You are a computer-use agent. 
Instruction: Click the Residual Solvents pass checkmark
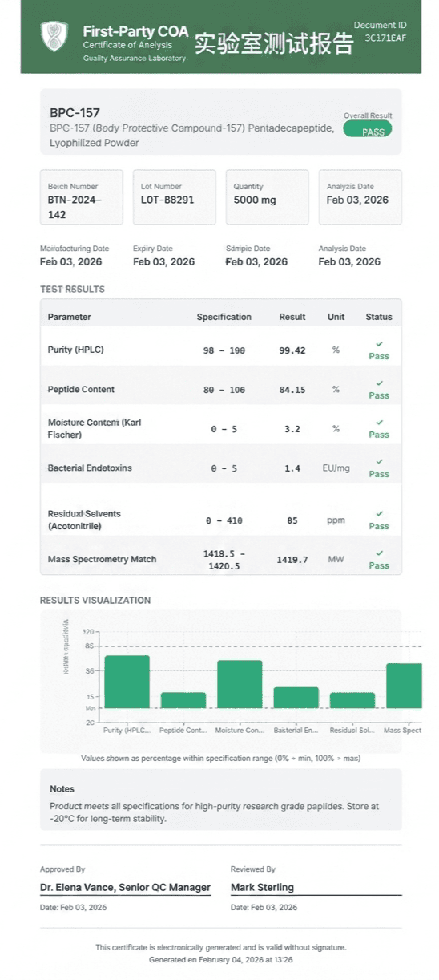(379, 514)
